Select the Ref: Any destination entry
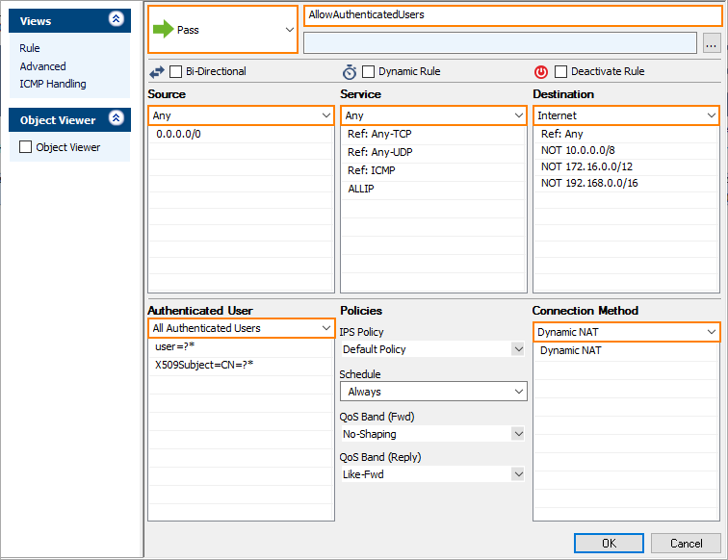The image size is (728, 560). tap(626, 134)
